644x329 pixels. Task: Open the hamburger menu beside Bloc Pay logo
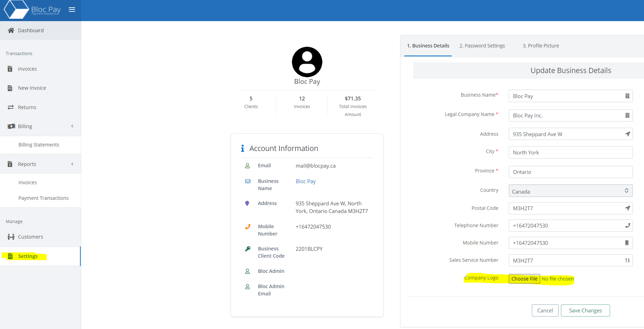tap(72, 10)
